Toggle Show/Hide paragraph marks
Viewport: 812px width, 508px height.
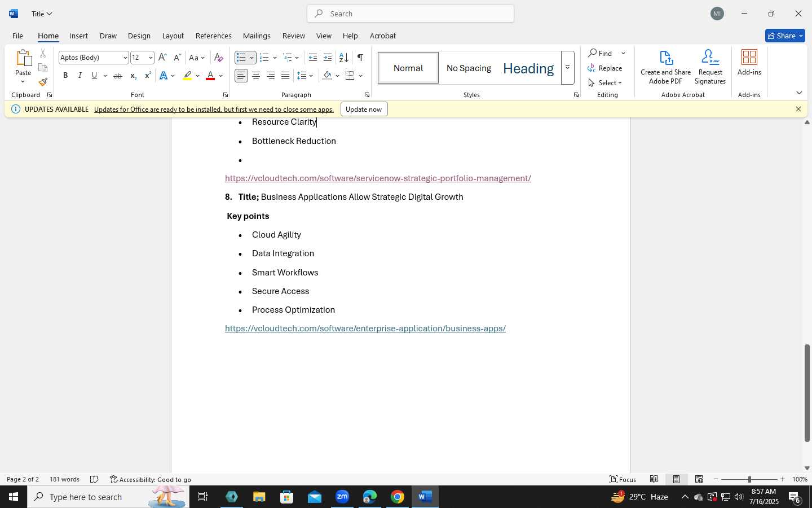coord(360,58)
